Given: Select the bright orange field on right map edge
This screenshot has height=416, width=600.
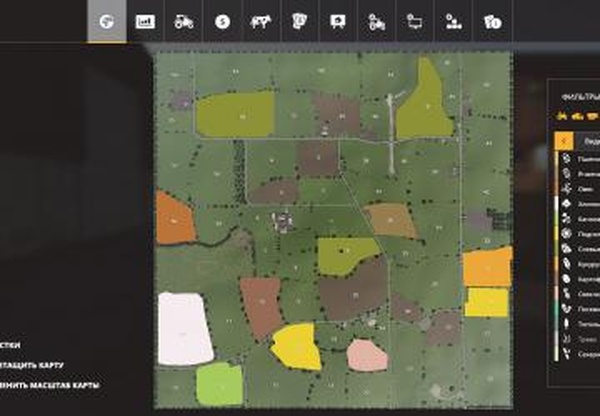Looking at the screenshot, I should [x=487, y=267].
